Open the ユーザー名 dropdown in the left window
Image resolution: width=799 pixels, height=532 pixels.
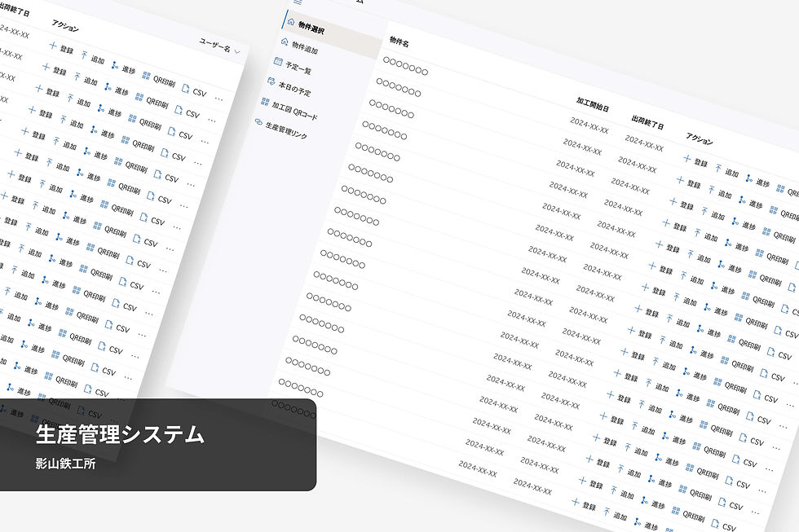[x=219, y=46]
